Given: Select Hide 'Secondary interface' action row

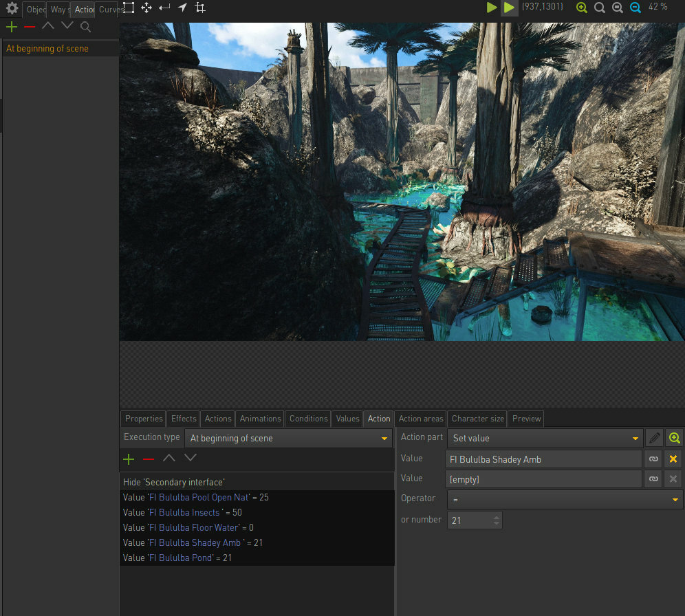Looking at the screenshot, I should [257, 482].
